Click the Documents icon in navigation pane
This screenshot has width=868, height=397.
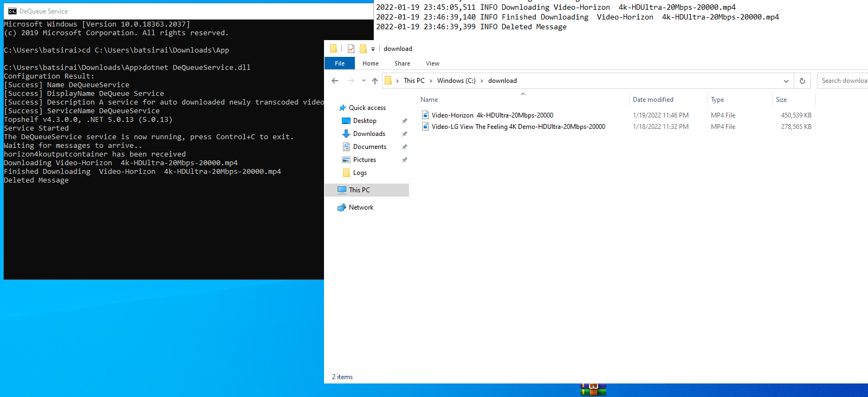[x=346, y=147]
